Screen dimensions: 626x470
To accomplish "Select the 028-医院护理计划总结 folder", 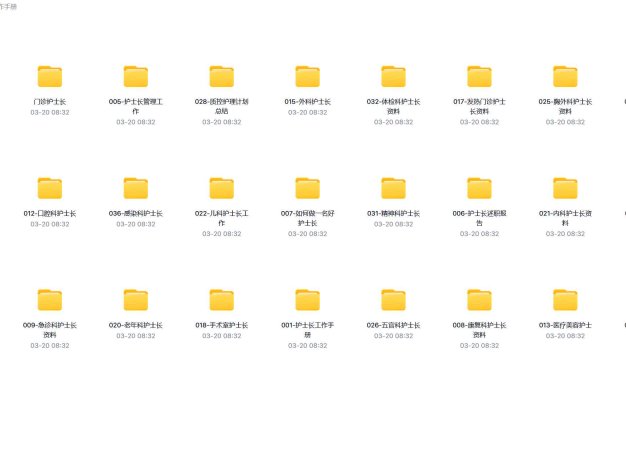I will click(x=222, y=77).
